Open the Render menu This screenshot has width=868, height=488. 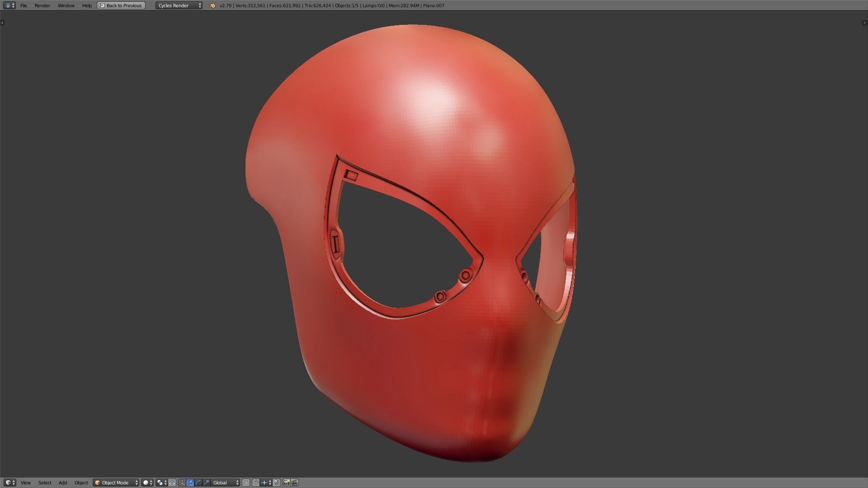pos(42,5)
